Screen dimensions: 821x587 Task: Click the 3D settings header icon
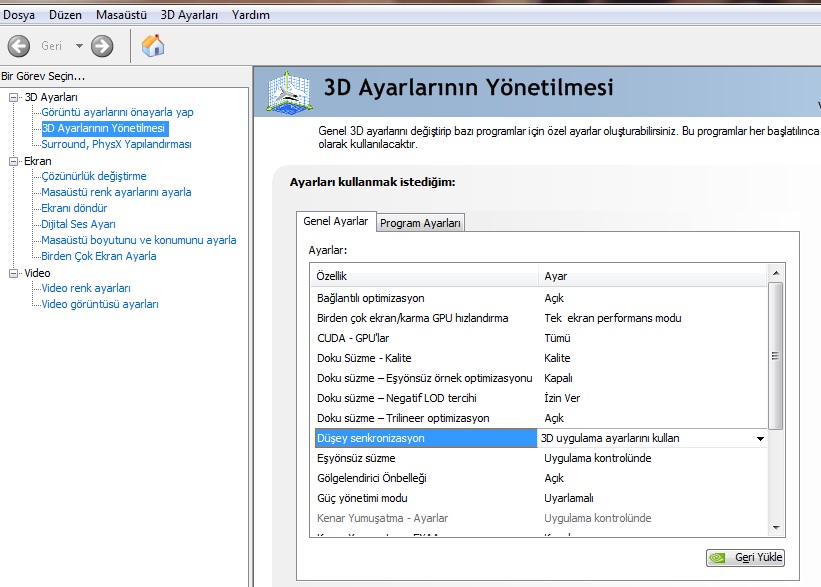coord(289,92)
